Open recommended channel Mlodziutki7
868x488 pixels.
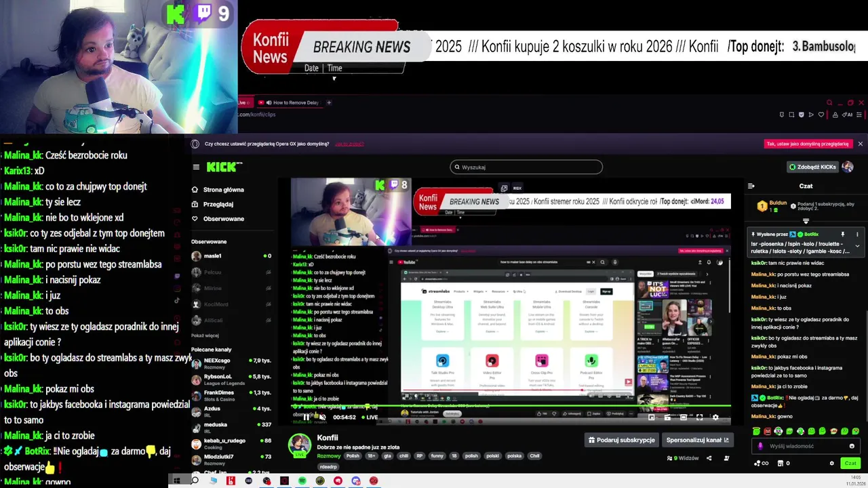click(231, 460)
